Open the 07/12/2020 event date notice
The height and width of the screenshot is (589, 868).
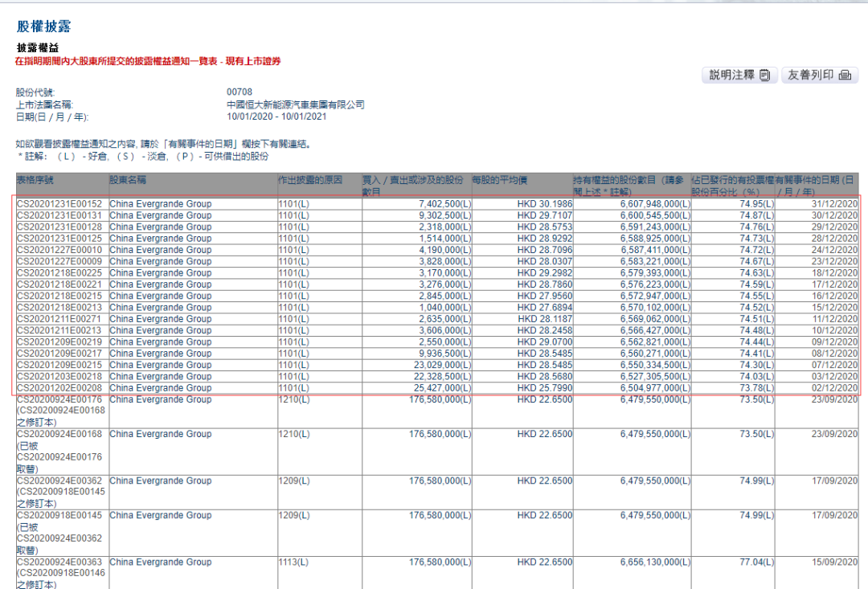click(834, 366)
